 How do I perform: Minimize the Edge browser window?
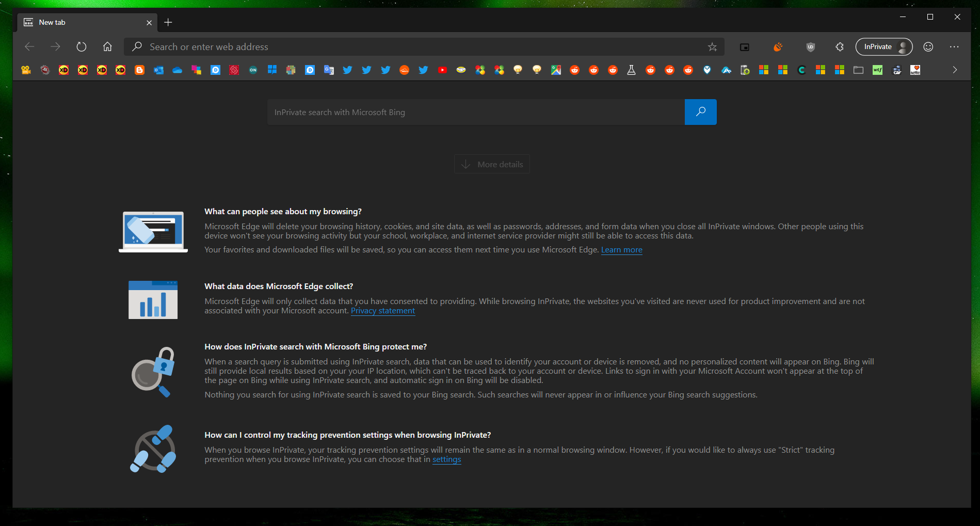click(x=903, y=17)
